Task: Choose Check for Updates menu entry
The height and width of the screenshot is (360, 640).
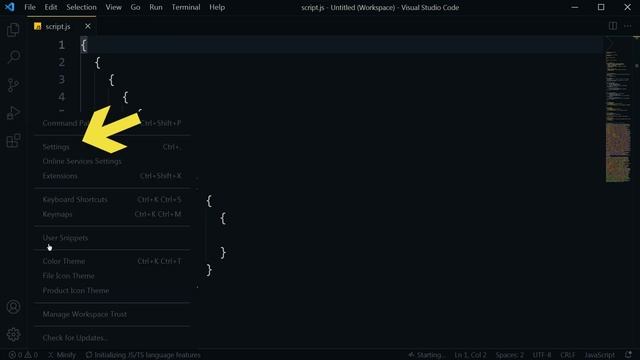Action: click(x=112, y=338)
